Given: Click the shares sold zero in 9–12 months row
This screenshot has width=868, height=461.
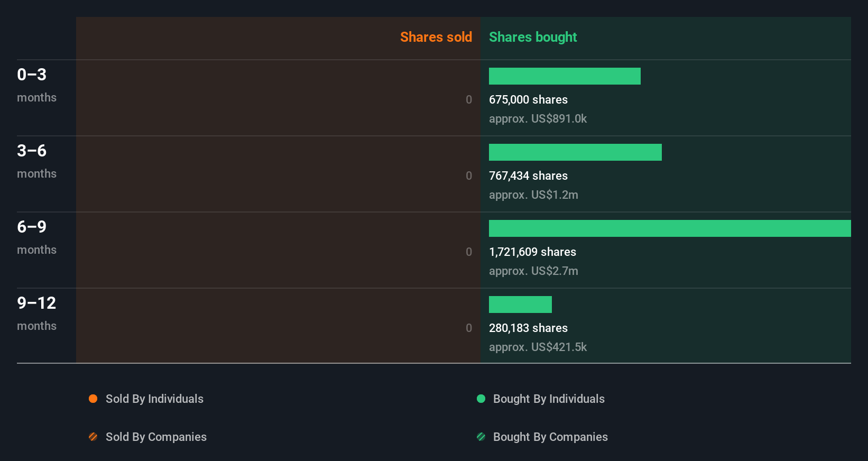Looking at the screenshot, I should [469, 328].
